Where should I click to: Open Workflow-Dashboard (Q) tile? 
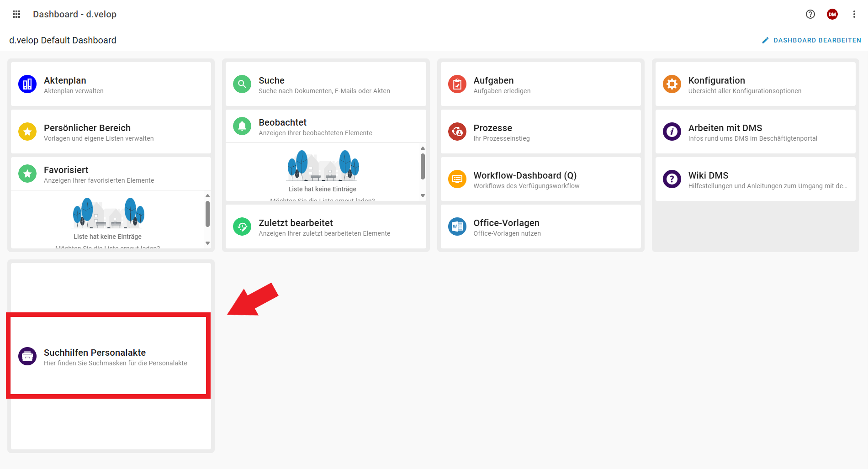click(540, 179)
